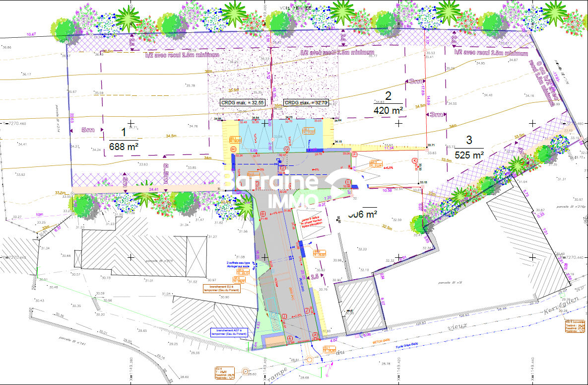Click the boxed B marker on driveway

[x=262, y=214]
